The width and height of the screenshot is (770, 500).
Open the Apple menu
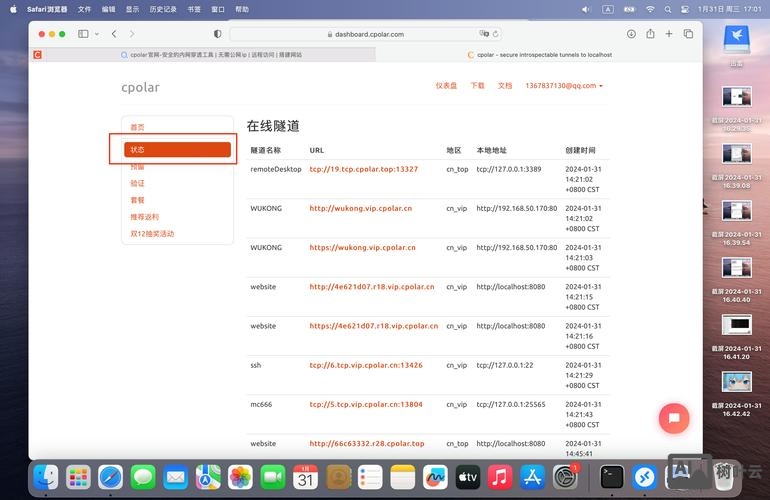13,9
